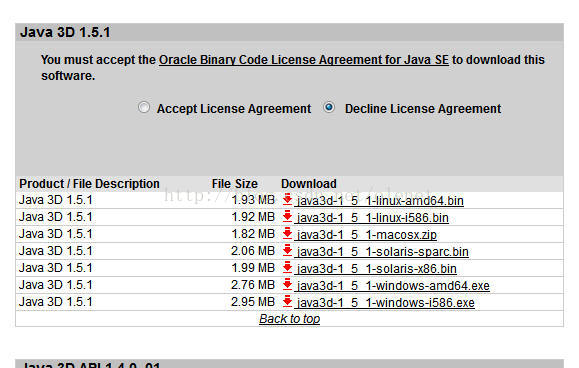Click download arrow icon for macosx.zip
This screenshot has width=579, height=368.
[287, 233]
